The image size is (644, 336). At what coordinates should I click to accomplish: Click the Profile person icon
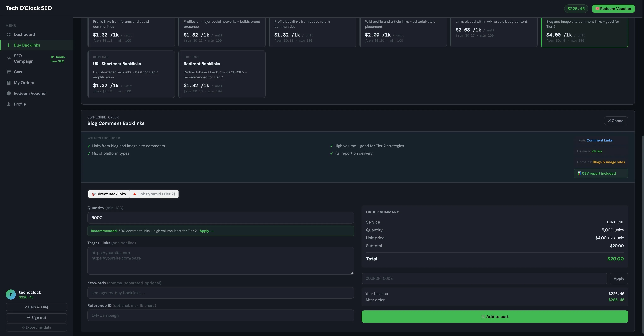point(9,104)
